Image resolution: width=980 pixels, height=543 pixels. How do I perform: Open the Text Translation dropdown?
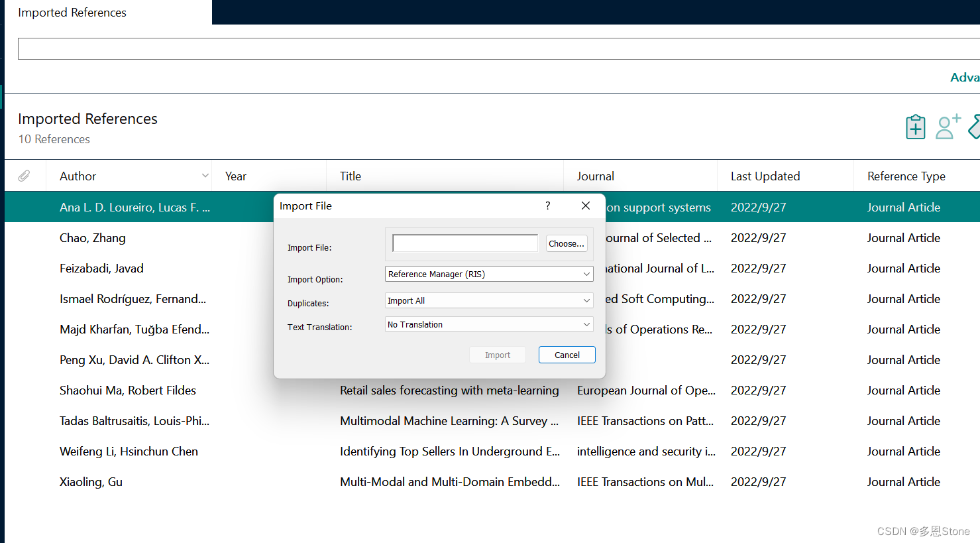pyautogui.click(x=489, y=324)
